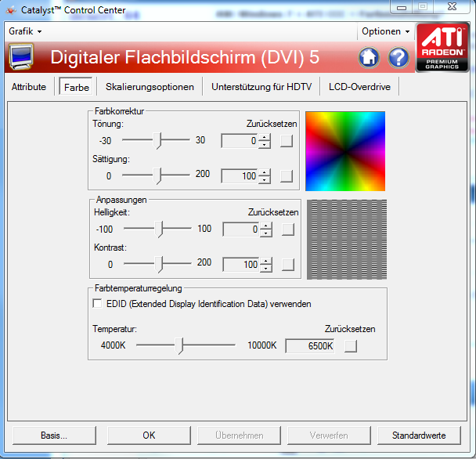
Task: Reset Temperatur with its Zurücksetzen button
Action: pyautogui.click(x=351, y=346)
